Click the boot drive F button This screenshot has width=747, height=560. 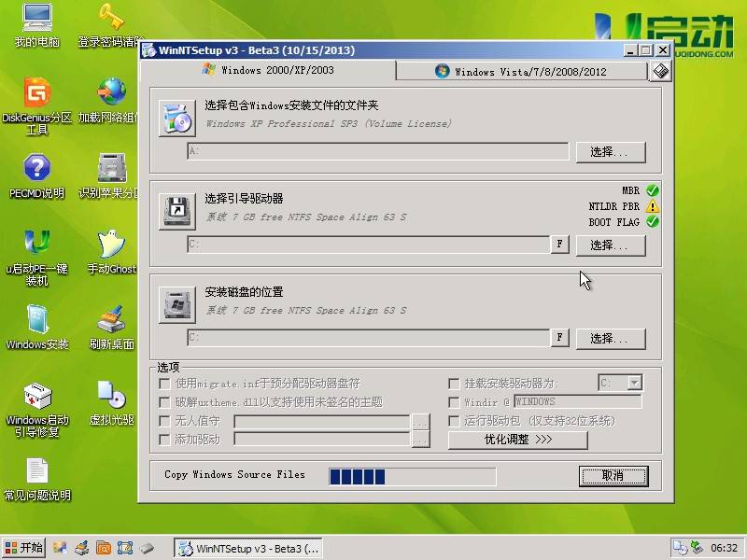click(x=560, y=244)
